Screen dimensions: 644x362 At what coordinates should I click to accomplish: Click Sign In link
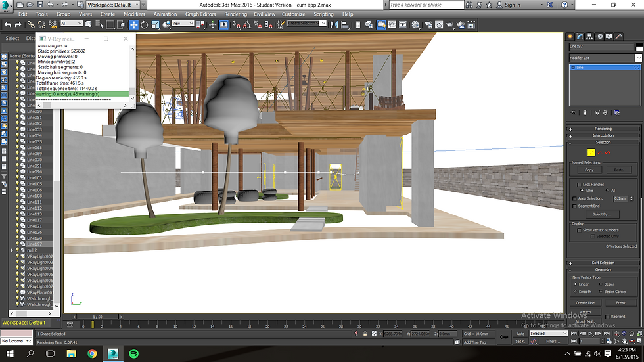[x=512, y=5]
